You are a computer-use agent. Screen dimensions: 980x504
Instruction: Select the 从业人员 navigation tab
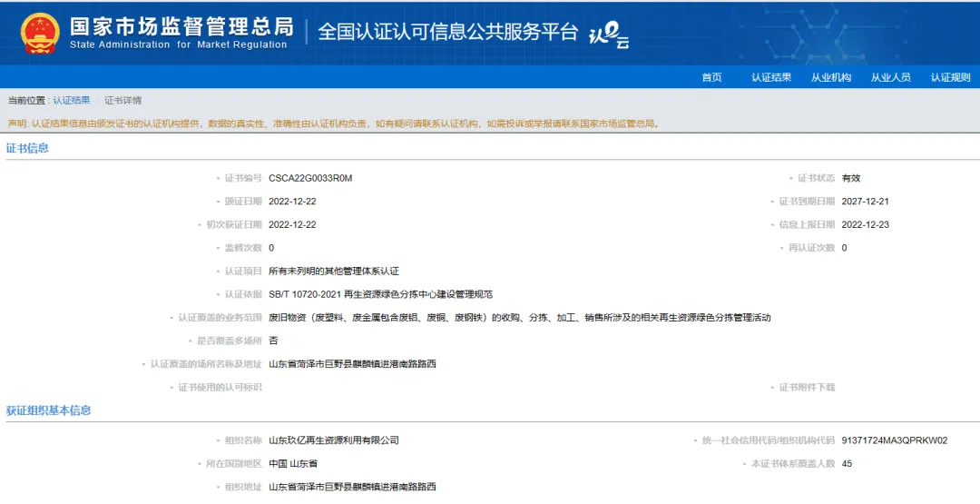[891, 77]
